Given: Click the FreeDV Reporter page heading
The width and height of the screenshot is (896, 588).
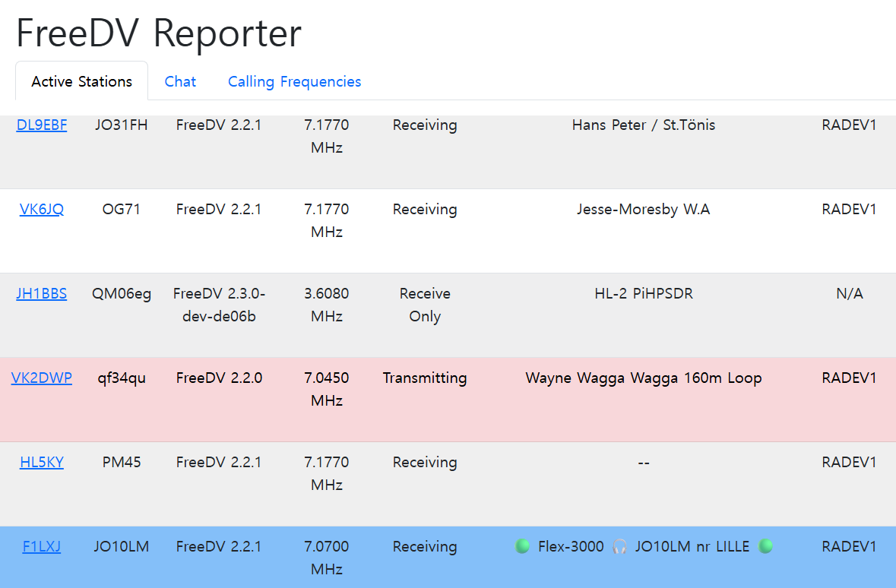Looking at the screenshot, I should pos(159,33).
